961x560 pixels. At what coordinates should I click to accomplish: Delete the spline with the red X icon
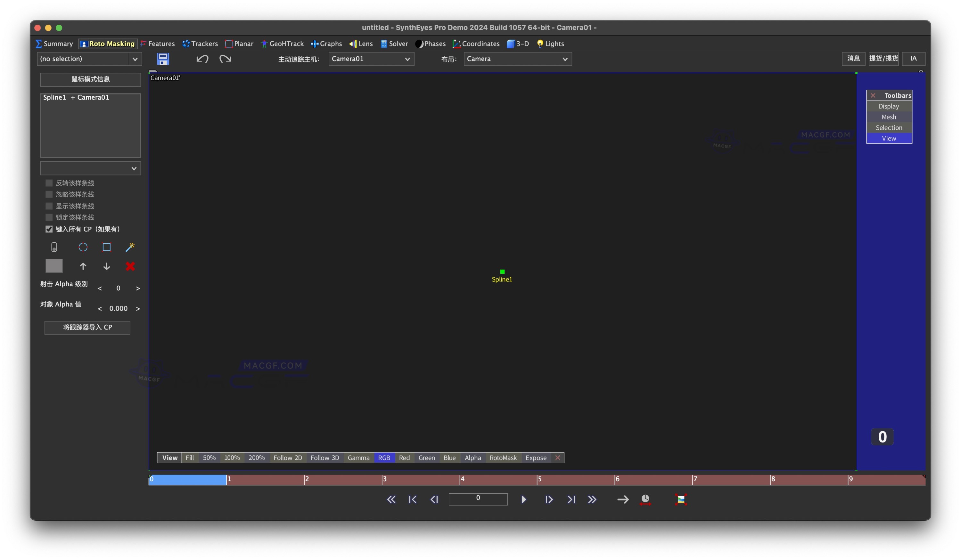point(130,266)
